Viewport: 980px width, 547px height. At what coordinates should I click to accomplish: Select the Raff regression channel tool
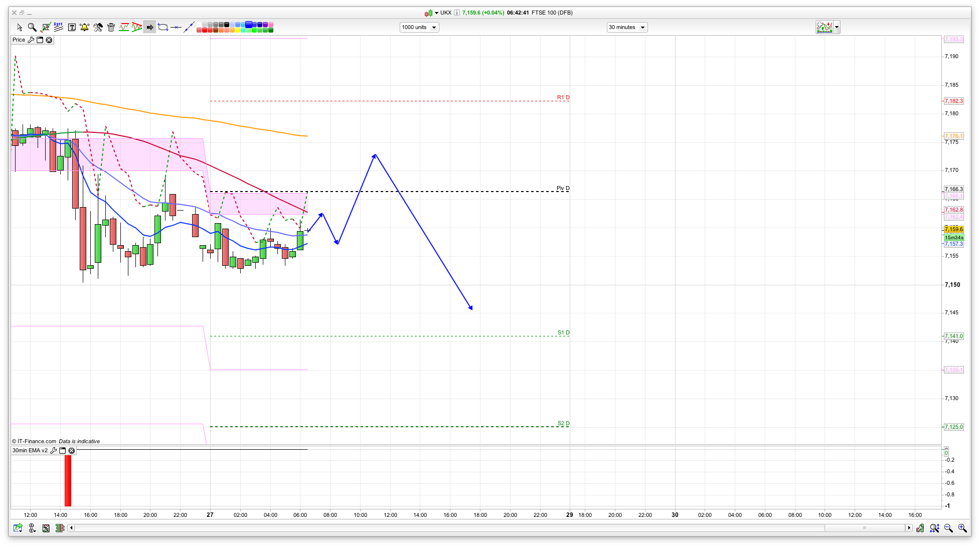[x=58, y=27]
